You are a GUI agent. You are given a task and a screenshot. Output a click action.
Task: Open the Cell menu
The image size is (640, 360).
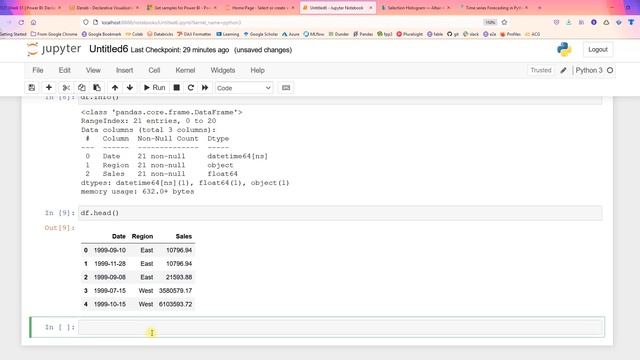(x=154, y=70)
